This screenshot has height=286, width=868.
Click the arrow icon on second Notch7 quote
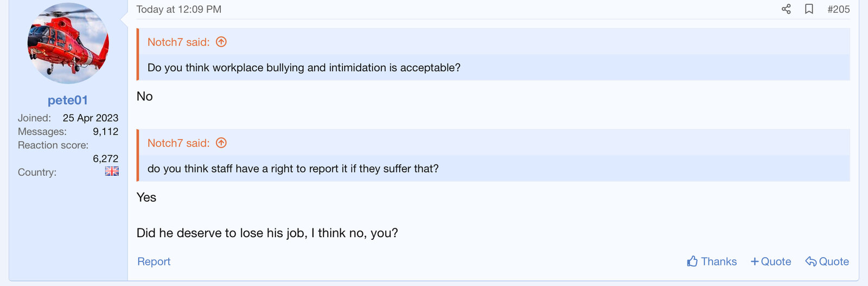(221, 143)
